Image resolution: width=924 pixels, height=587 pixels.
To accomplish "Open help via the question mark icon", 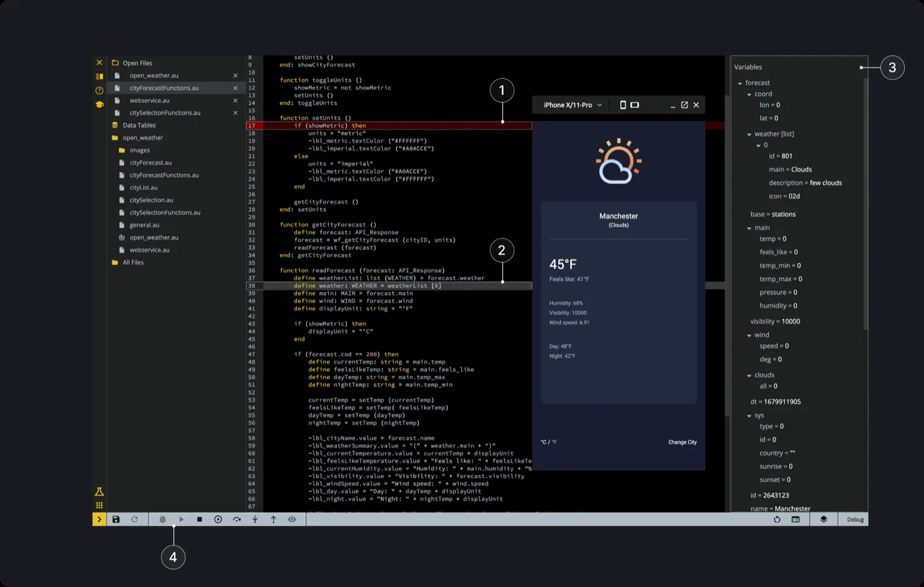I will (99, 91).
